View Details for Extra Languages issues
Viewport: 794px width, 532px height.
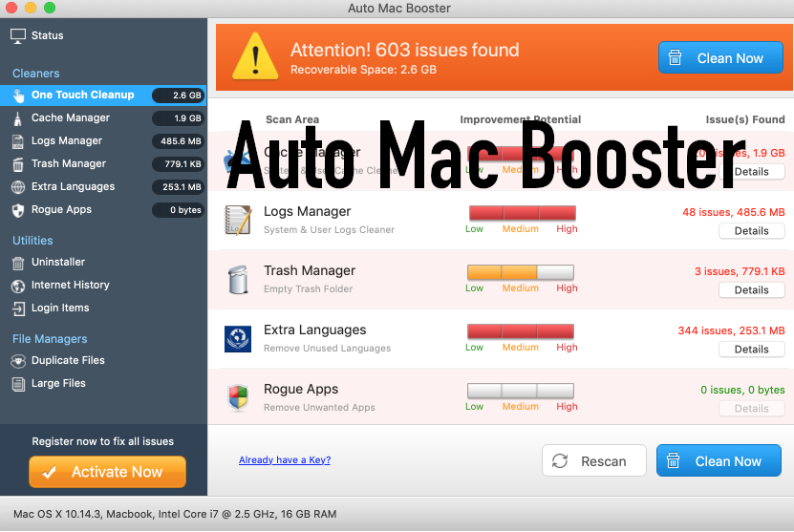[x=751, y=350]
